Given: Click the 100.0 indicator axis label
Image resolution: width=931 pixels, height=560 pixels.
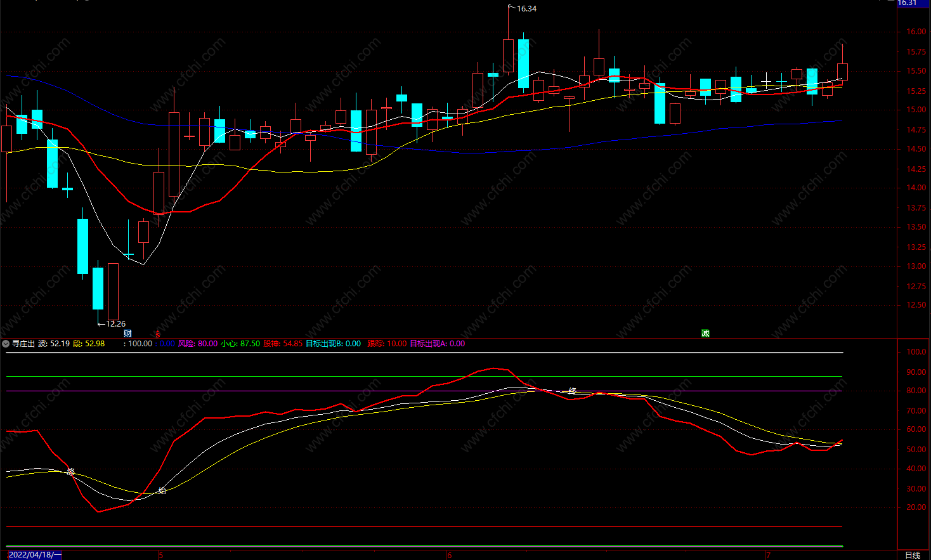Looking at the screenshot, I should 916,352.
